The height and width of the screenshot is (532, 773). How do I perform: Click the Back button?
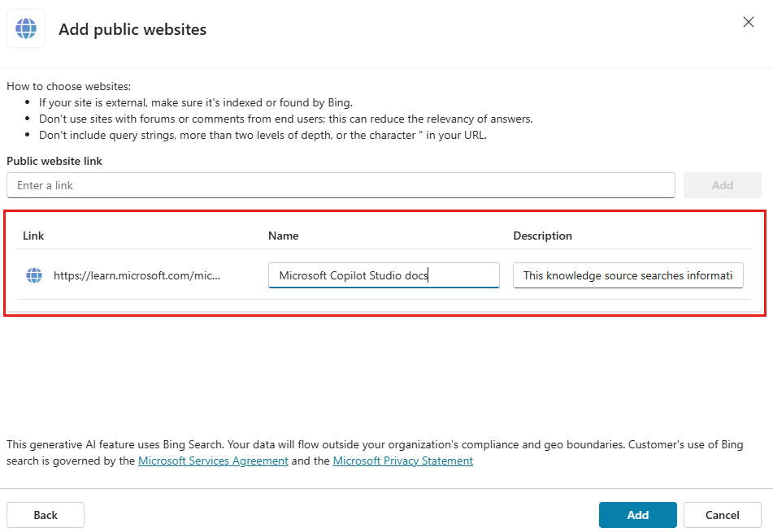pyautogui.click(x=46, y=515)
